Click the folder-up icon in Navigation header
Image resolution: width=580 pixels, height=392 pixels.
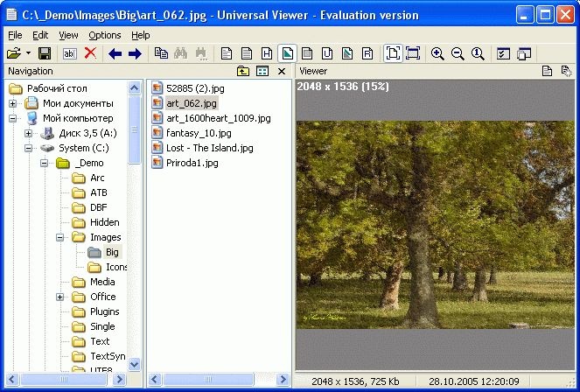pos(243,71)
